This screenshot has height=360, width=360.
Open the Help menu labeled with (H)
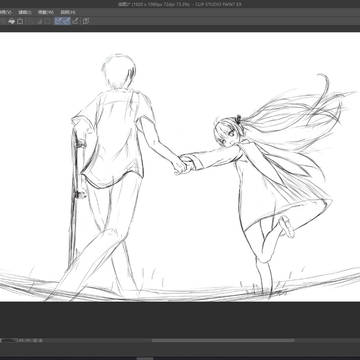click(x=68, y=12)
